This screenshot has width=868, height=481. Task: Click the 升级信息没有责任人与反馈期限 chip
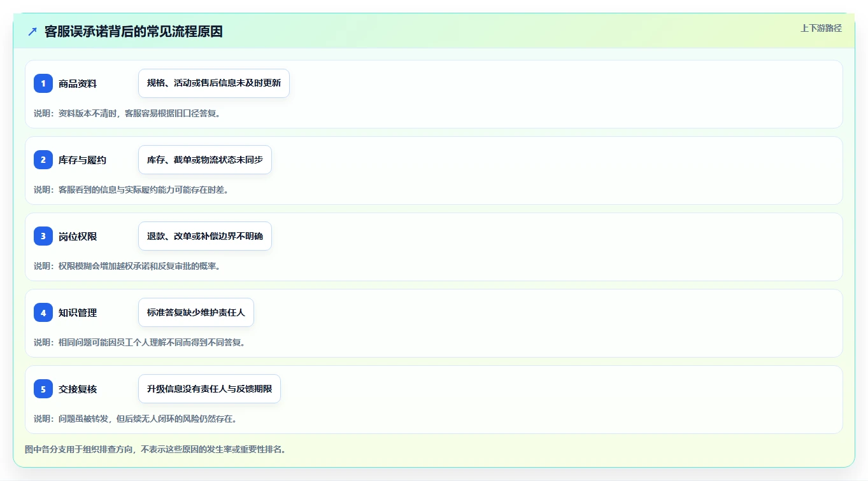click(x=210, y=389)
